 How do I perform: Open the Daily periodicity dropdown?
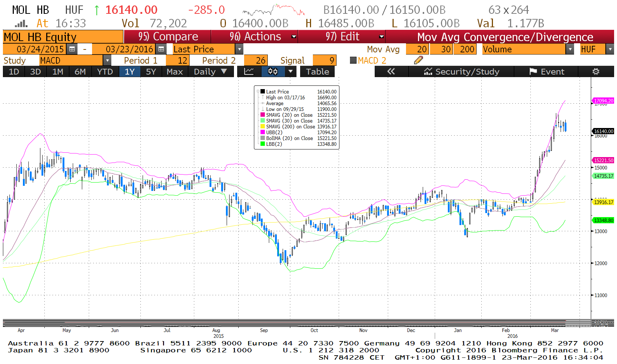coord(210,72)
